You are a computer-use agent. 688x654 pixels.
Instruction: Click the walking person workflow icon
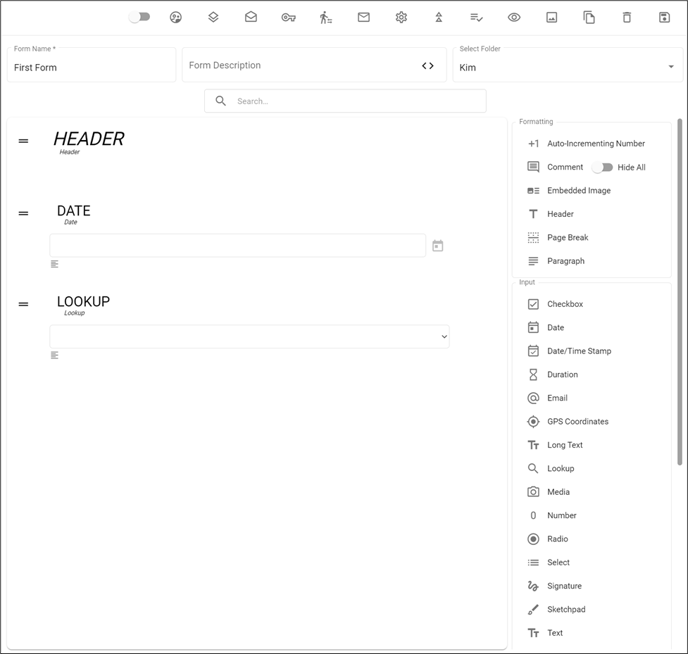326,18
